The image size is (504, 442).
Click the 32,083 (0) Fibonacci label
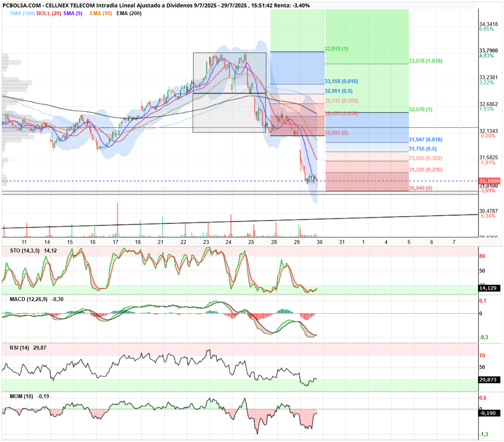pyautogui.click(x=336, y=133)
